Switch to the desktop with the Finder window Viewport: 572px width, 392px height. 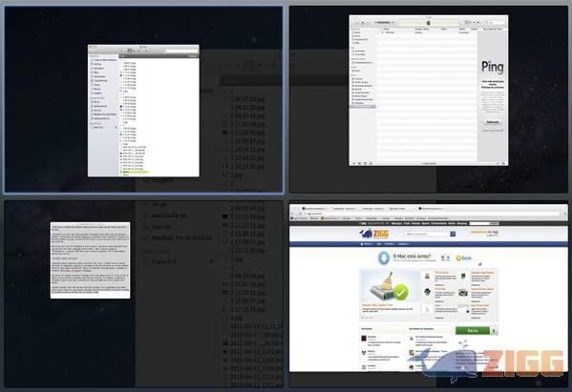[143, 99]
